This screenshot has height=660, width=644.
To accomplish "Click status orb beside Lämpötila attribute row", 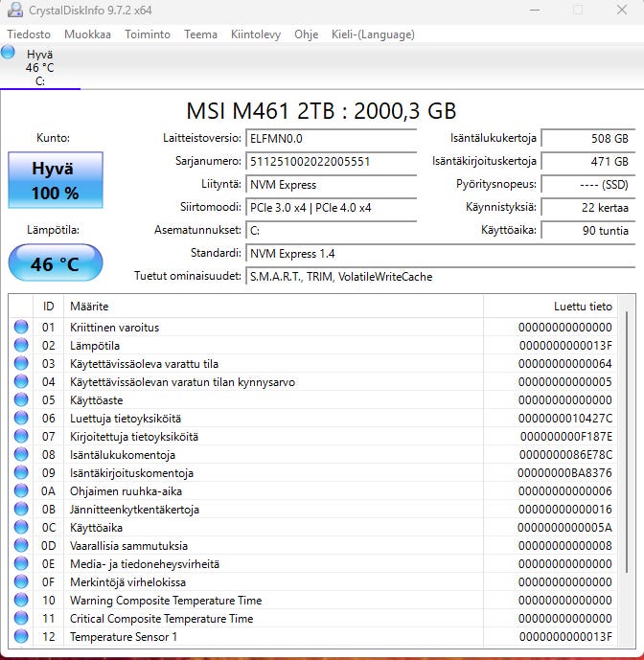I will [21, 346].
